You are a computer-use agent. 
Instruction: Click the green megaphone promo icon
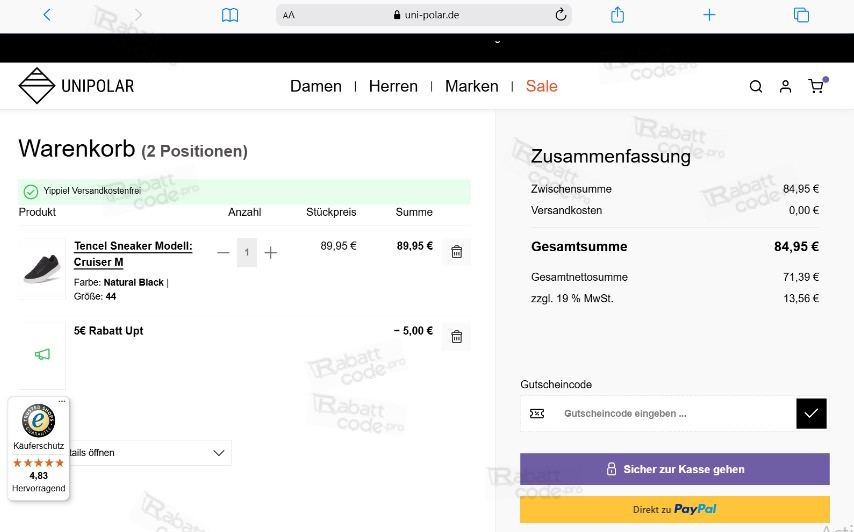click(42, 354)
